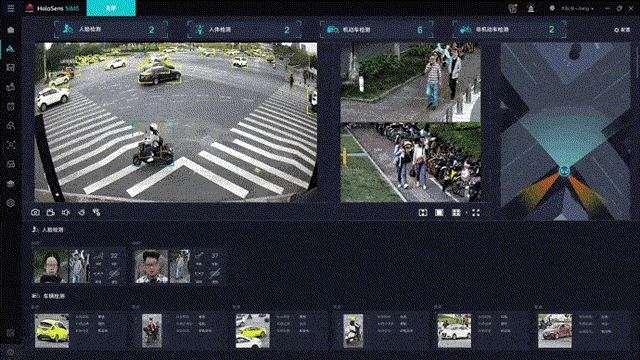Click the age value 22 on first face card
640x360 pixels.
pyautogui.click(x=114, y=256)
